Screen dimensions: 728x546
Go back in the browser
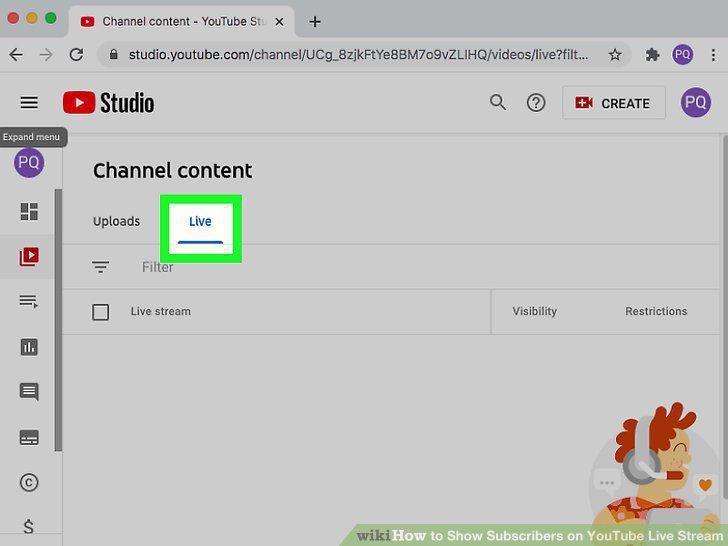click(x=16, y=55)
